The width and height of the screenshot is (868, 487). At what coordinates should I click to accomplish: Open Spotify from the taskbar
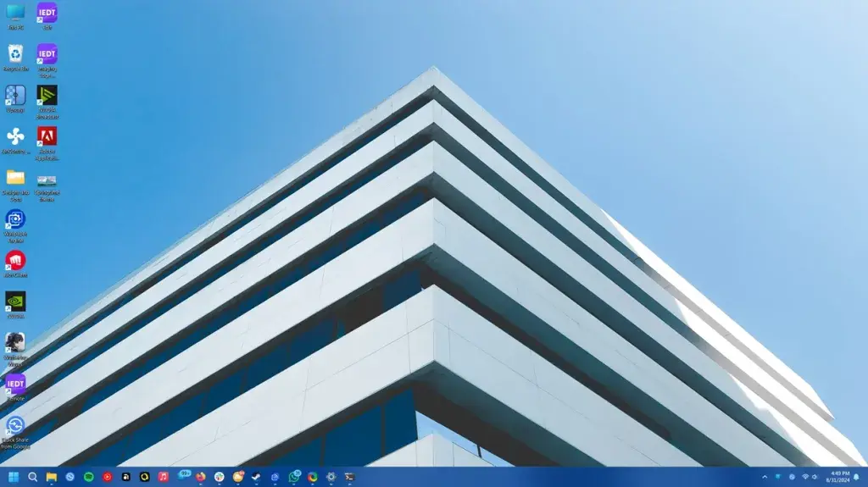click(88, 477)
